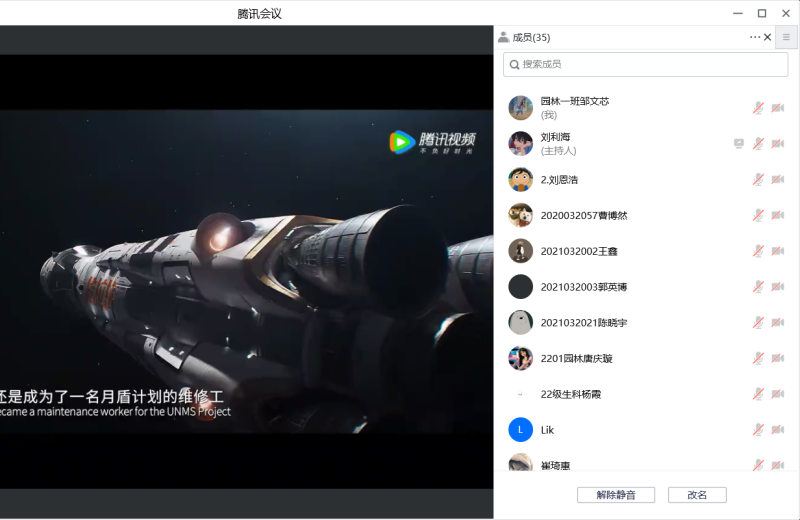This screenshot has width=800, height=520.
Task: Select avatar of 2.刘恩浩
Action: pyautogui.click(x=520, y=180)
